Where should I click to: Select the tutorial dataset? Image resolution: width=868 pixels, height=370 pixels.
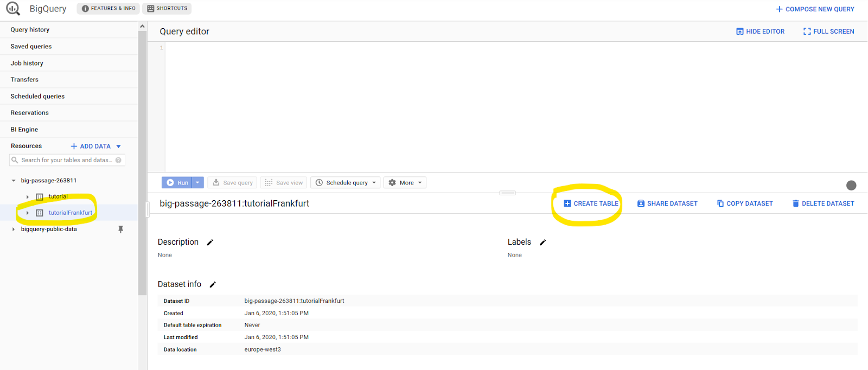click(58, 197)
